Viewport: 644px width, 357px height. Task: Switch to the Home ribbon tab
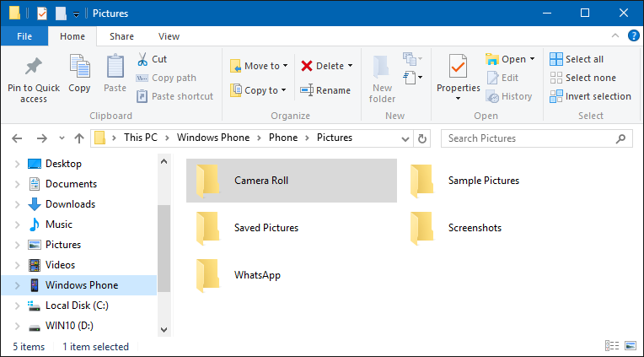72,36
